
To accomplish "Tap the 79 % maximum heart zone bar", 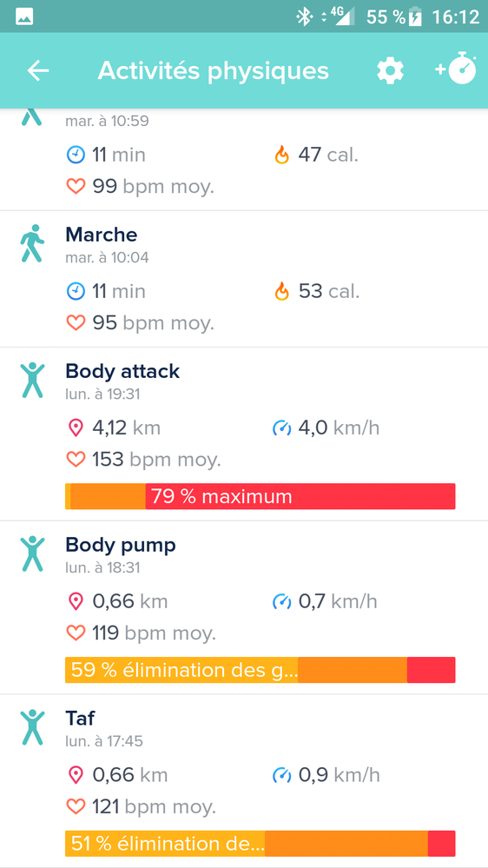I will point(260,496).
